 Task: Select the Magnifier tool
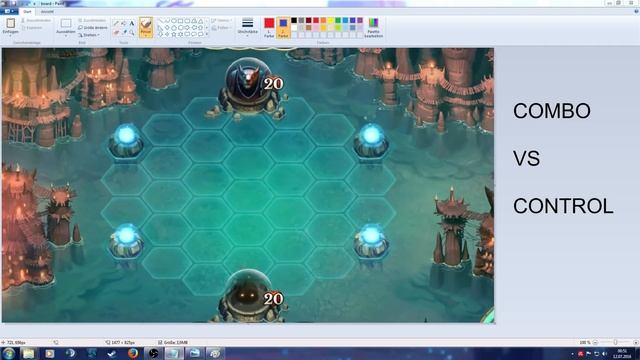[132, 32]
